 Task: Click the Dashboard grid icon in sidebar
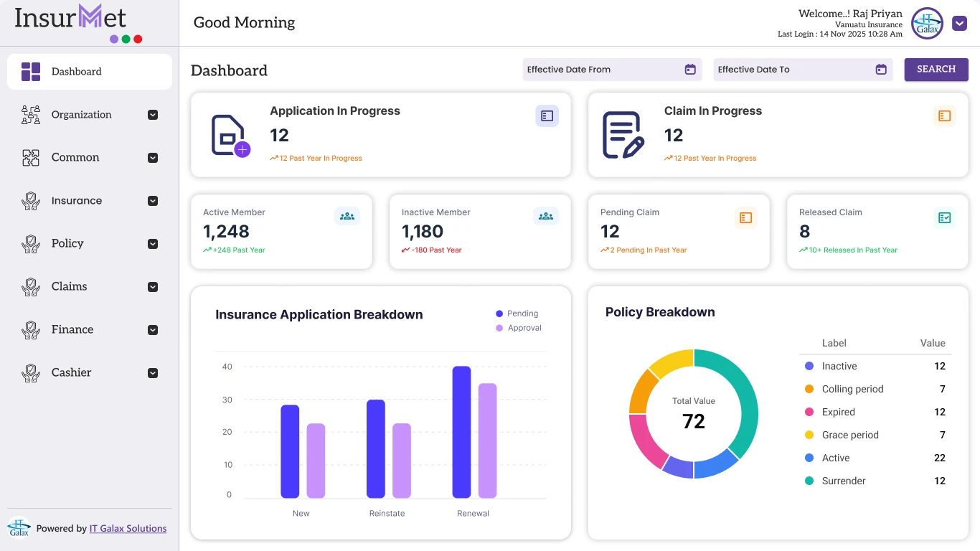pos(31,72)
